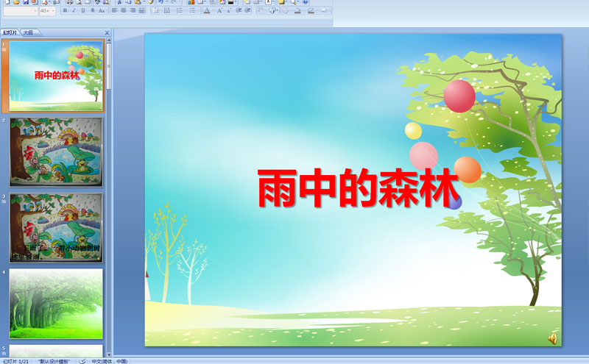Open the font size dropdown showing 40+
Screen dimensions: 589x364
(53, 11)
